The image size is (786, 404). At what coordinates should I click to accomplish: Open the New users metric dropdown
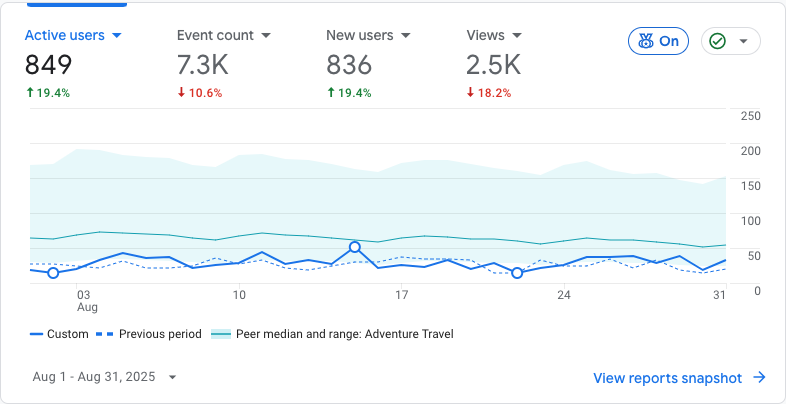[x=405, y=36]
